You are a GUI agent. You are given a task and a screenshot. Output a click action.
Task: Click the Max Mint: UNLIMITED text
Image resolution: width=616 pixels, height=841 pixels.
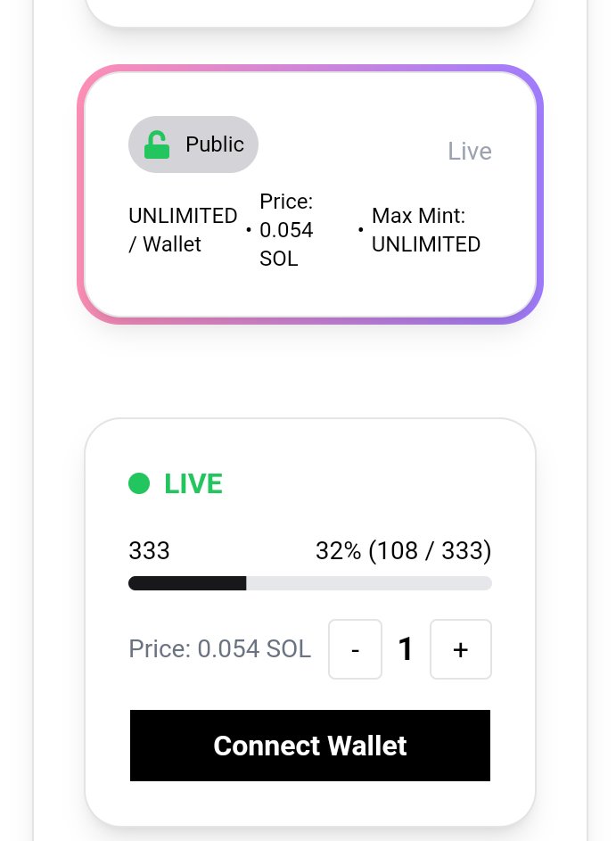coord(426,230)
